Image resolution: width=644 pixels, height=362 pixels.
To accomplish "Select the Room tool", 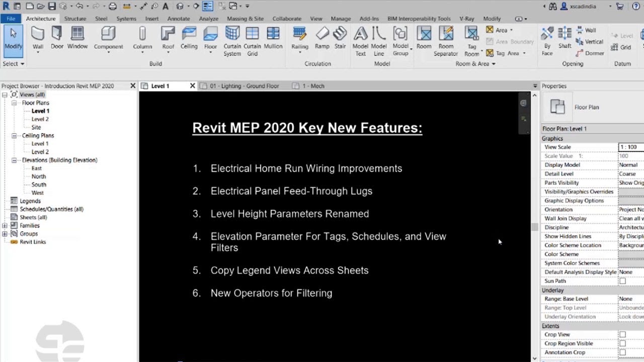I will coord(424,38).
